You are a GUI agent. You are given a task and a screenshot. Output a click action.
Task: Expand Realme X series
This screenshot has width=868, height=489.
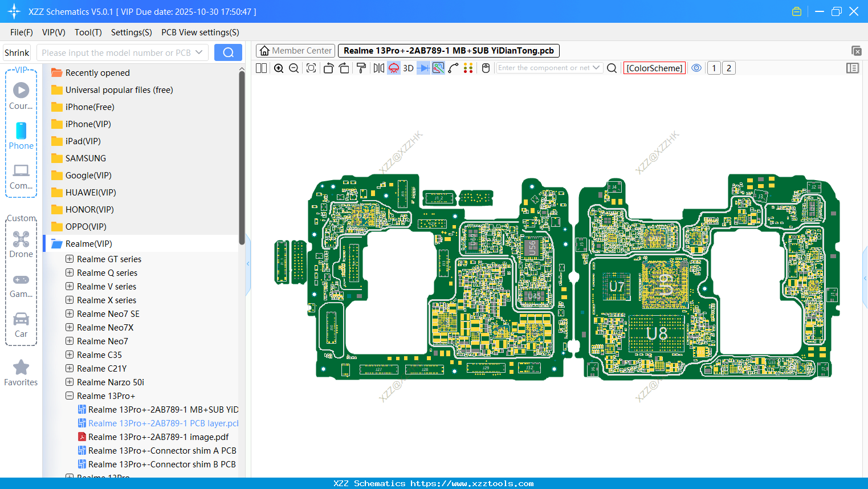[x=70, y=300]
